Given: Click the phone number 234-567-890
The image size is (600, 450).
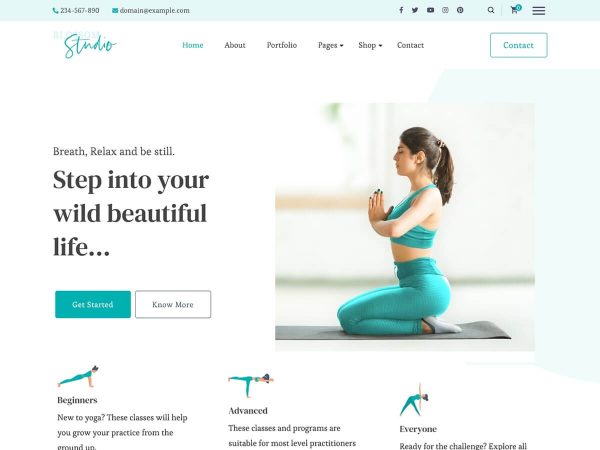Looking at the screenshot, I should [76, 10].
